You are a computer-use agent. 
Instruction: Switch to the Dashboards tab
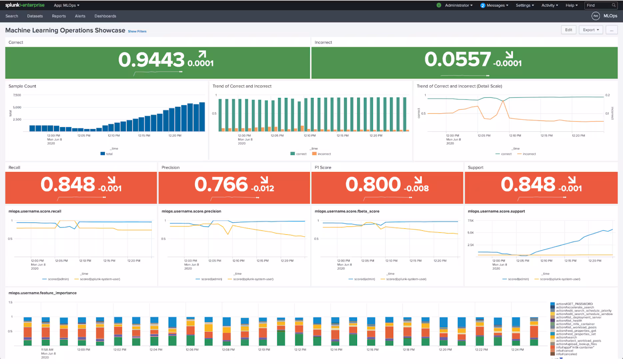(x=105, y=16)
